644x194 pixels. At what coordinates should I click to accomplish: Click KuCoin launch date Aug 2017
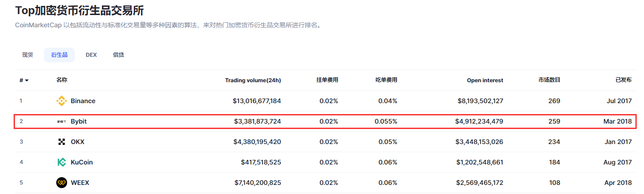pos(618,162)
